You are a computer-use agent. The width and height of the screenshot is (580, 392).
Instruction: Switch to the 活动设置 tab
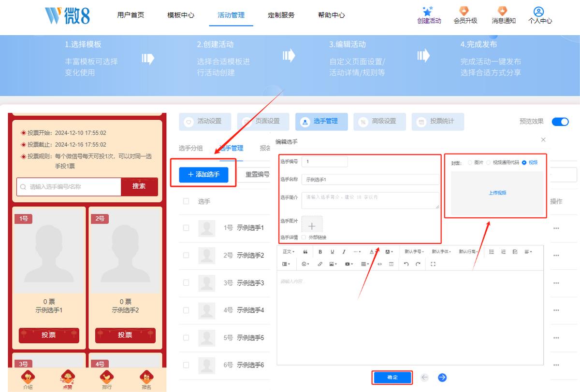tap(205, 122)
